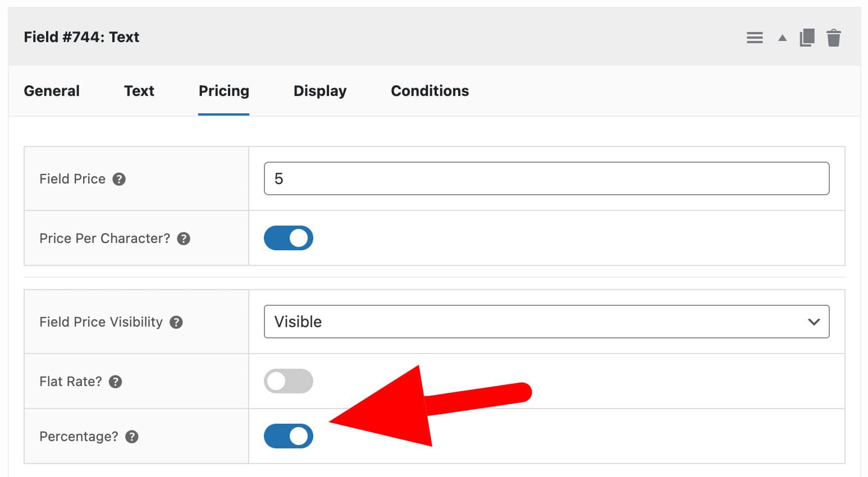Click the Price Per Character help icon
868x477 pixels.
tap(184, 238)
